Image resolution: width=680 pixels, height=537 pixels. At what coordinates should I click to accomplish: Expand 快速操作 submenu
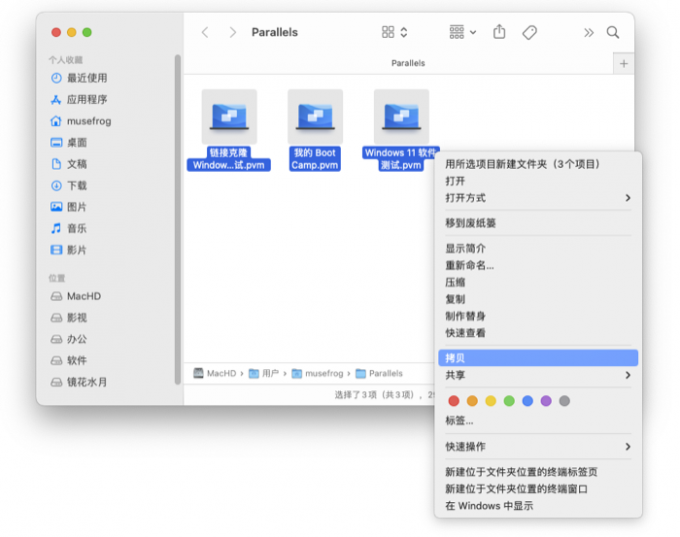(538, 447)
